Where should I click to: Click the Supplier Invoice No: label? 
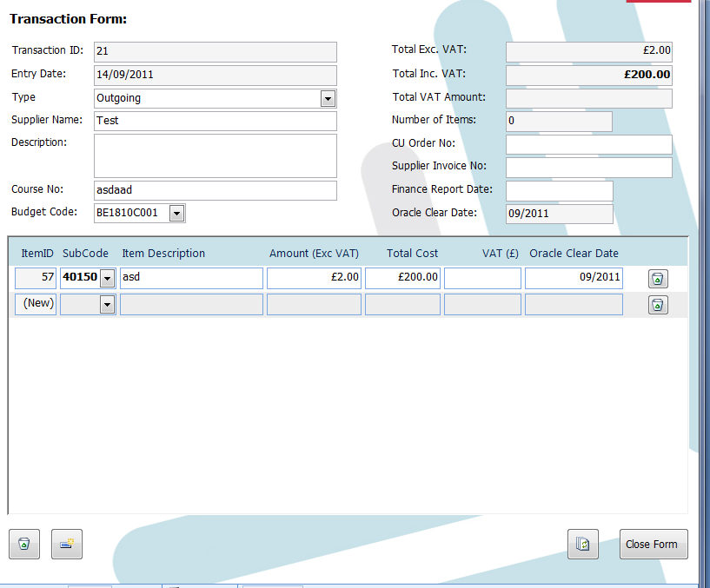439,166
